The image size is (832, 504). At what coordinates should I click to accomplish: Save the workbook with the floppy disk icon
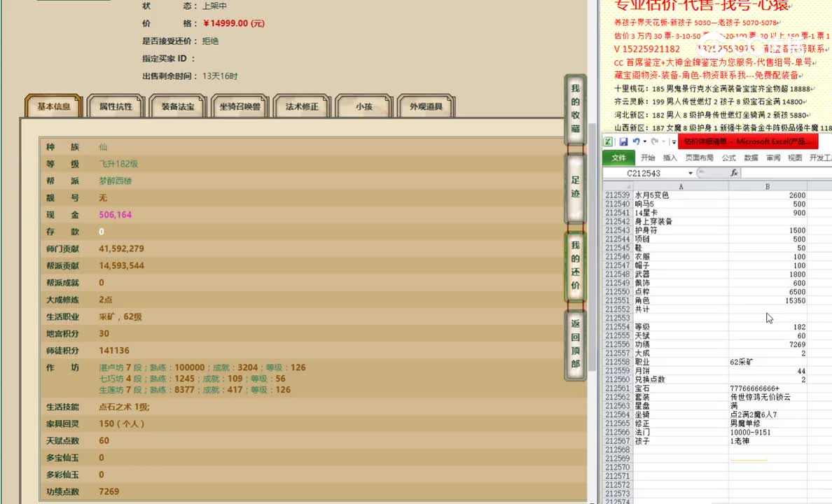[x=623, y=141]
